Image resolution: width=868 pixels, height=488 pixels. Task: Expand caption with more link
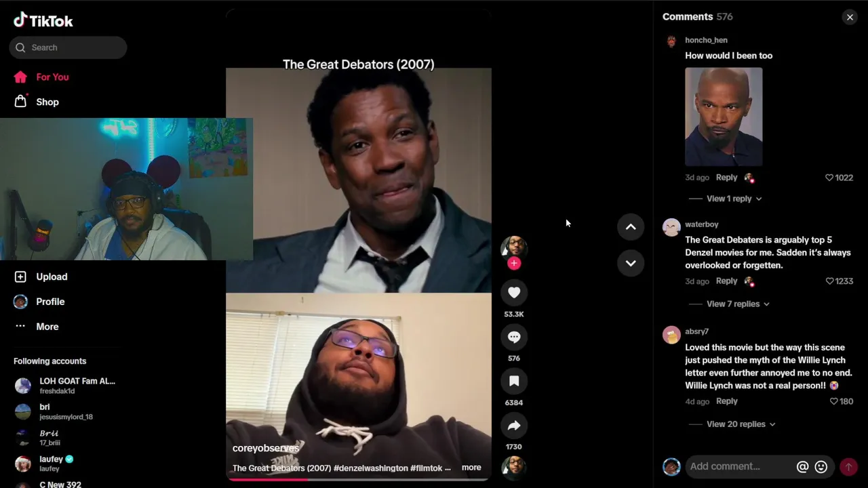(x=471, y=468)
